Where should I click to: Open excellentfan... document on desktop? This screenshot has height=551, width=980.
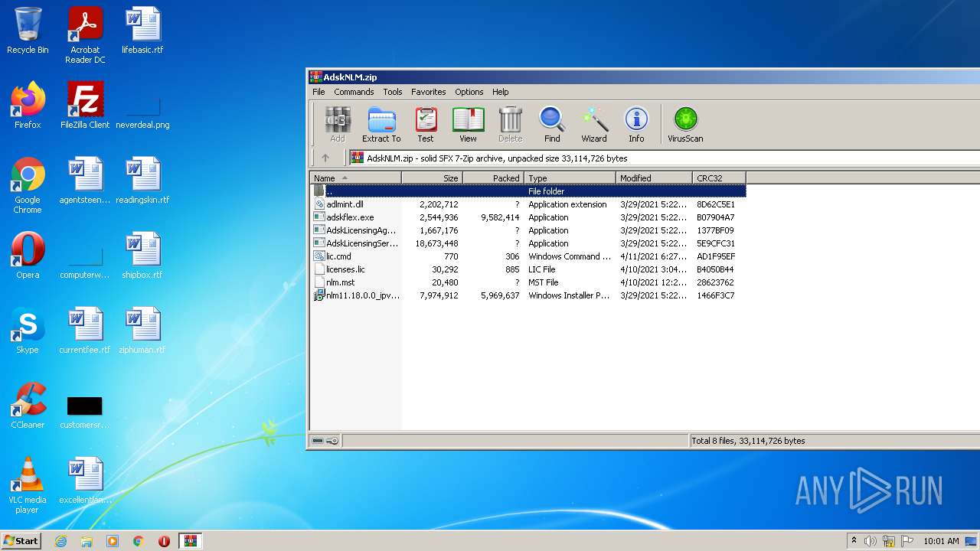coord(85,481)
